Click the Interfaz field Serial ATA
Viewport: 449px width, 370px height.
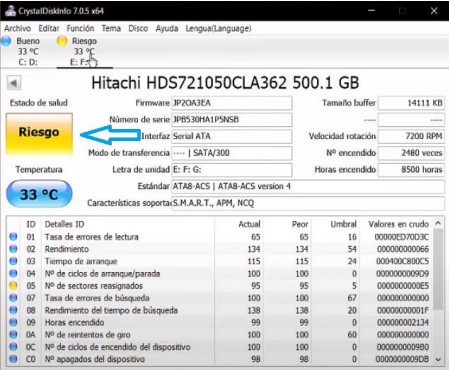tap(232, 136)
